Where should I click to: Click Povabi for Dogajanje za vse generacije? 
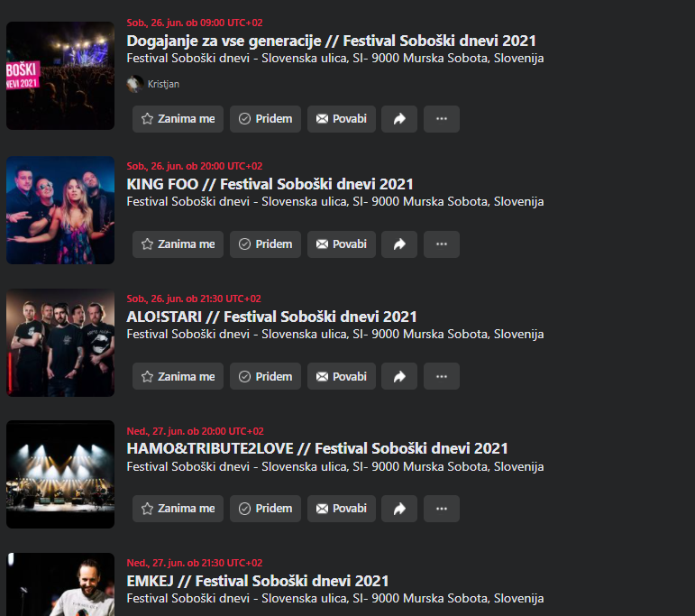(342, 119)
